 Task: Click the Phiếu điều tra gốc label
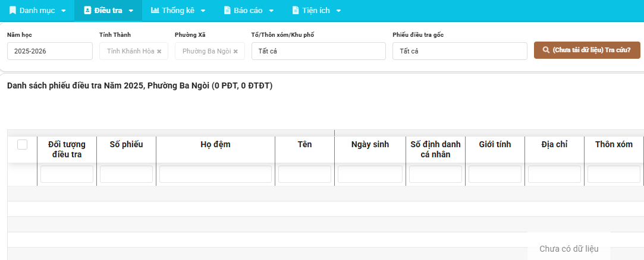tap(418, 35)
